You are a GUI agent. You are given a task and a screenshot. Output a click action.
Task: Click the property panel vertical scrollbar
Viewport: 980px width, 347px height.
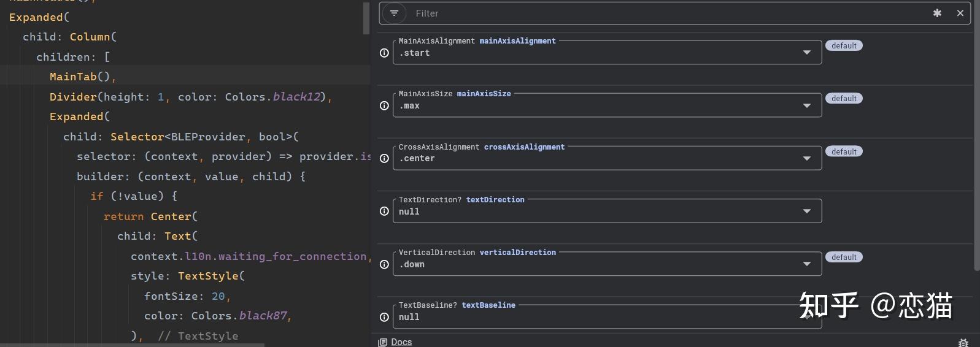click(x=977, y=135)
